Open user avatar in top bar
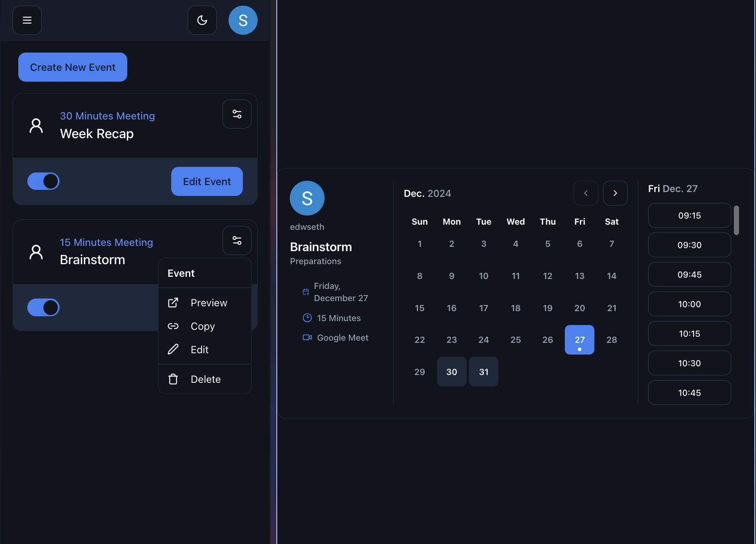756x544 pixels. (243, 20)
